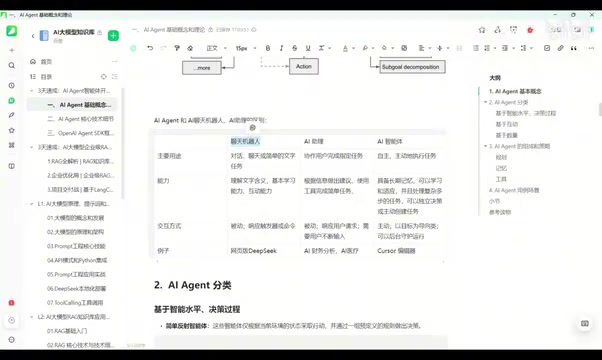Open the ellipsis menu beside 首页
602x360 pixels.
click(x=114, y=62)
